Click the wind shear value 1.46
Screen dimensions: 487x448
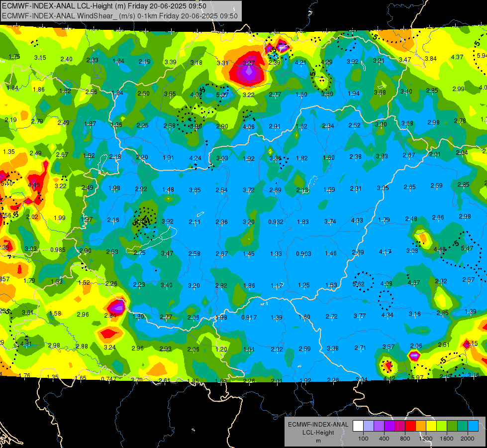pyautogui.click(x=331, y=253)
